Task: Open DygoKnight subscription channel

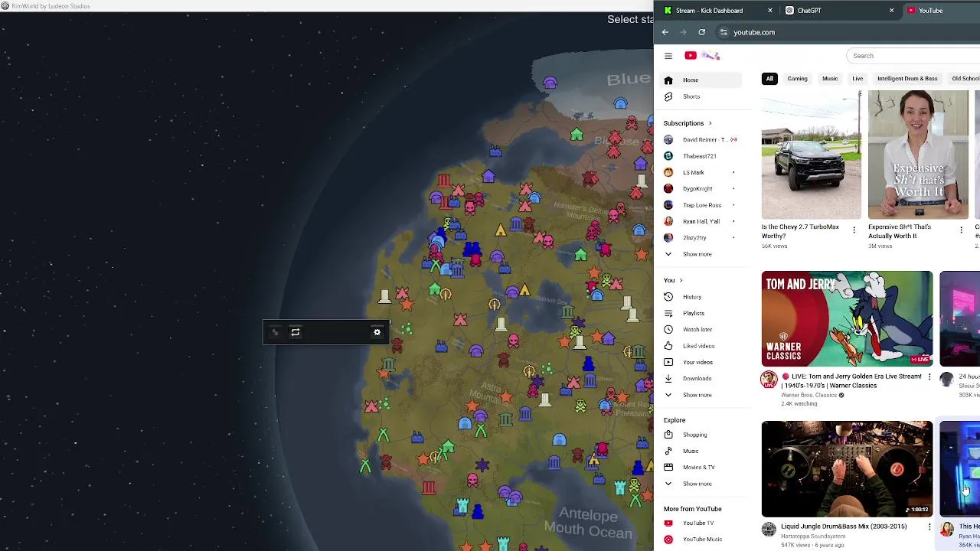Action: pyautogui.click(x=701, y=188)
